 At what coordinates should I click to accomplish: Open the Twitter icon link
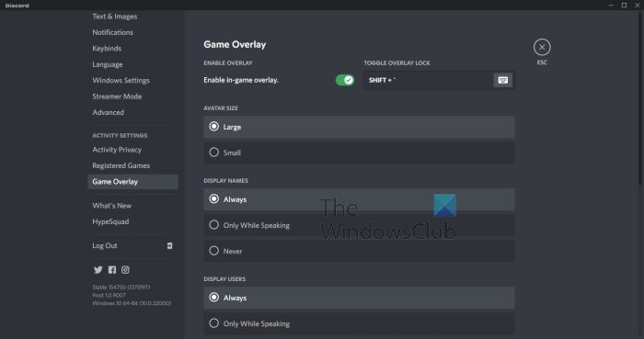tap(98, 270)
